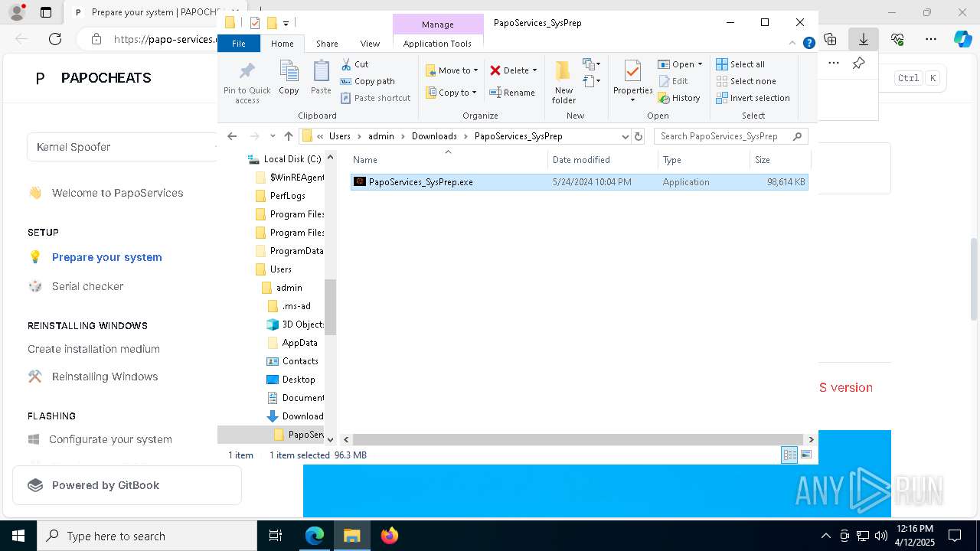Select Desktop folder in navigation tree
This screenshot has height=551, width=980.
click(x=290, y=380)
